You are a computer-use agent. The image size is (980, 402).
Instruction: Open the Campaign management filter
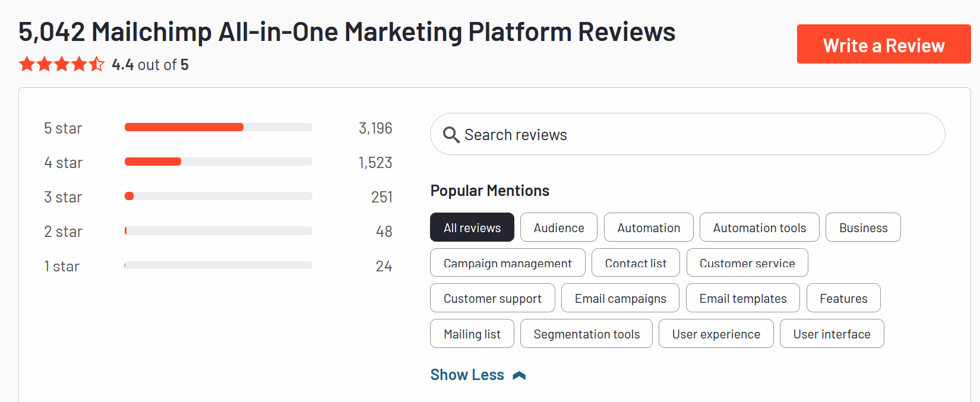click(x=507, y=262)
